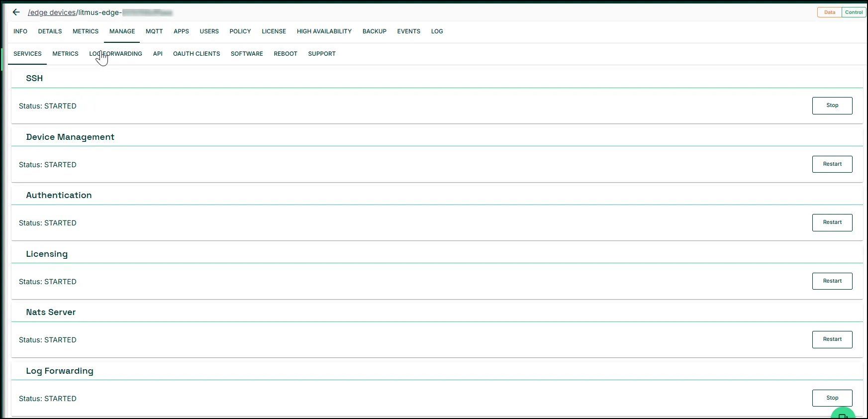Stop the Log Forwarding service

[832, 398]
